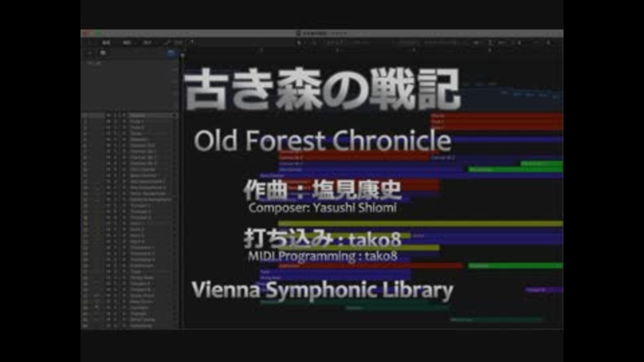The width and height of the screenshot is (644, 362).
Task: Select the green region on Alto Clarinet lane
Action: (515, 170)
